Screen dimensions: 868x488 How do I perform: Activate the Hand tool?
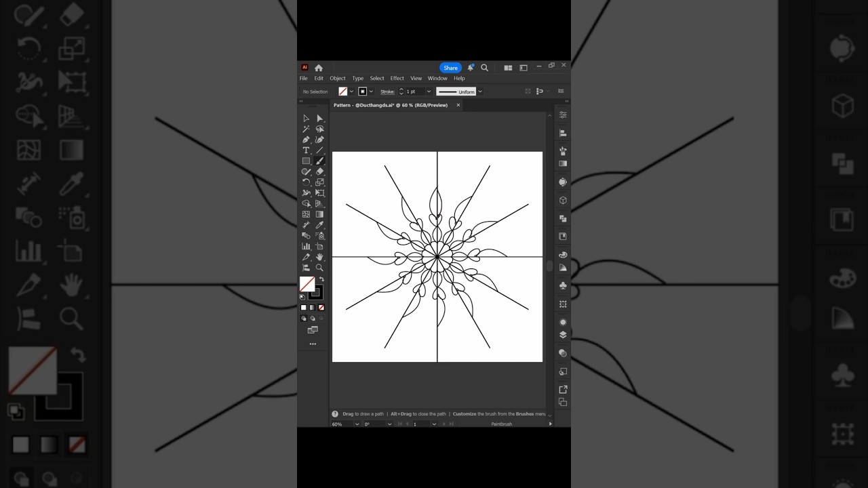click(x=319, y=257)
